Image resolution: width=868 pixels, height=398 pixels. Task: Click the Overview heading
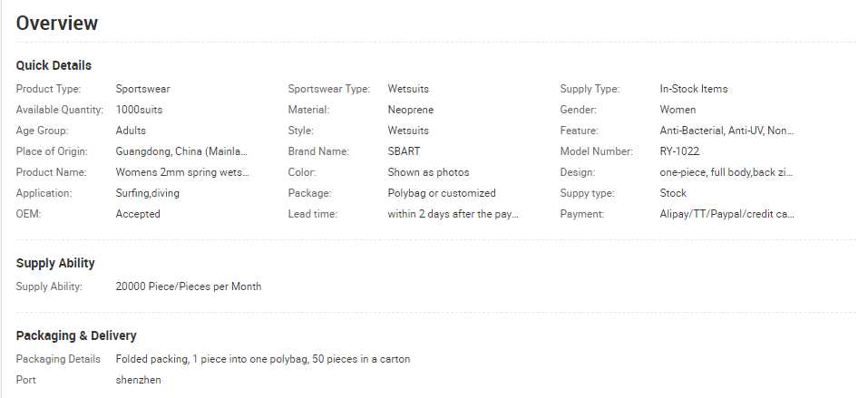click(x=56, y=24)
